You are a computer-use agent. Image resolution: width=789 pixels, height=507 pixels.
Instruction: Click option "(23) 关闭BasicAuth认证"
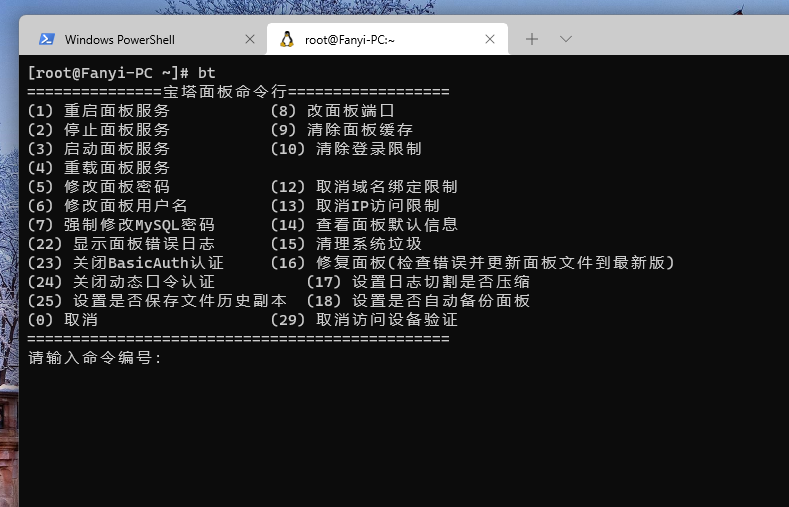[x=126, y=263]
